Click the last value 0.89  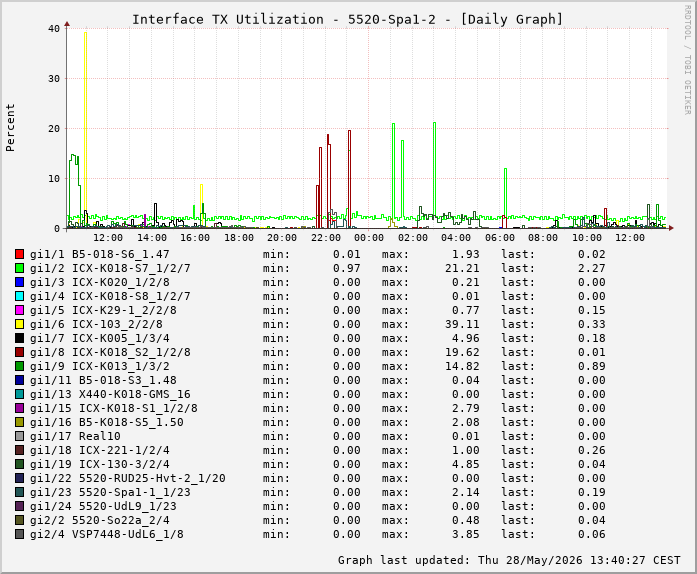pyautogui.click(x=592, y=366)
